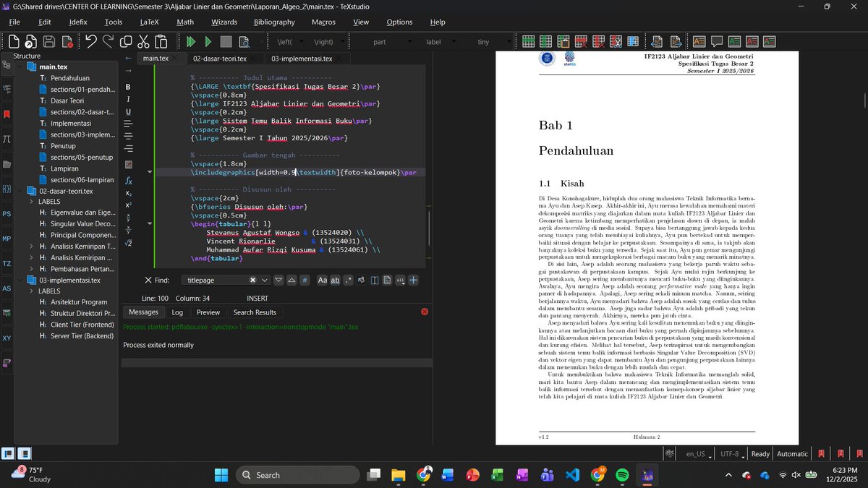
Task: Click the UTF-8 encoding status entry
Action: click(729, 454)
